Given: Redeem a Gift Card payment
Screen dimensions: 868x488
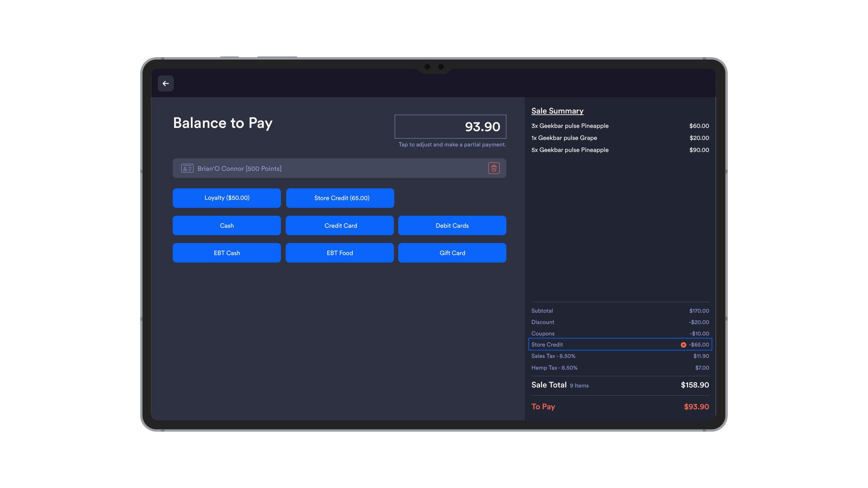Looking at the screenshot, I should click(x=452, y=252).
